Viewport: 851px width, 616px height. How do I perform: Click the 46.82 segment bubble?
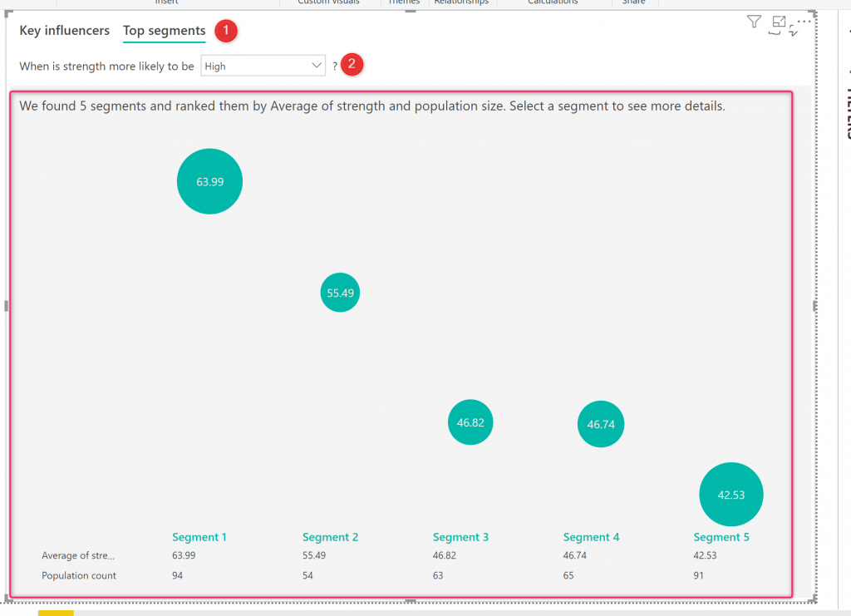(x=470, y=422)
